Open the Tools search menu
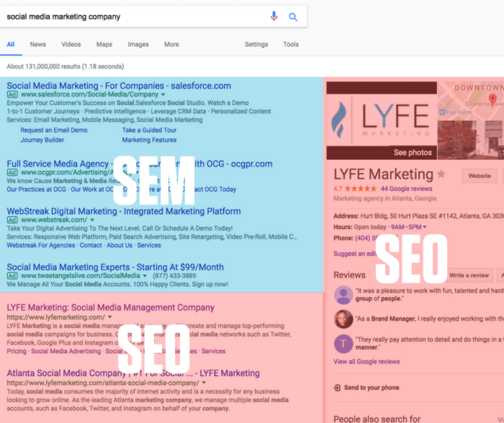Viewport: 504px width, 423px height. (291, 45)
